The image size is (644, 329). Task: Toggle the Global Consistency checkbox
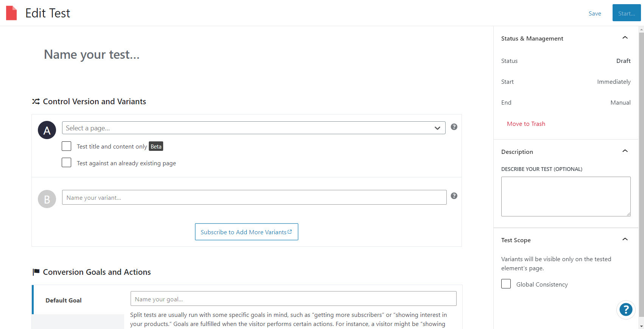pyautogui.click(x=506, y=284)
